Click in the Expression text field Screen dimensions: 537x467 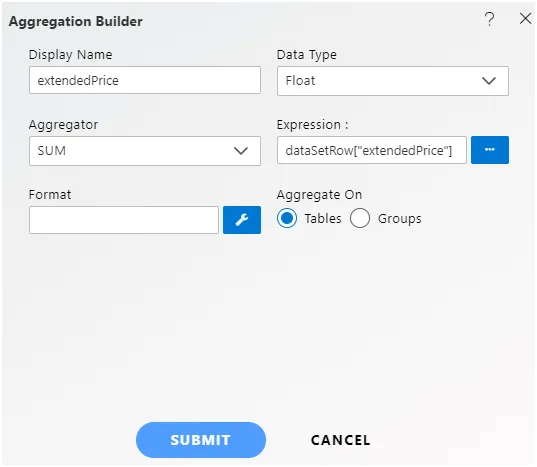click(372, 150)
